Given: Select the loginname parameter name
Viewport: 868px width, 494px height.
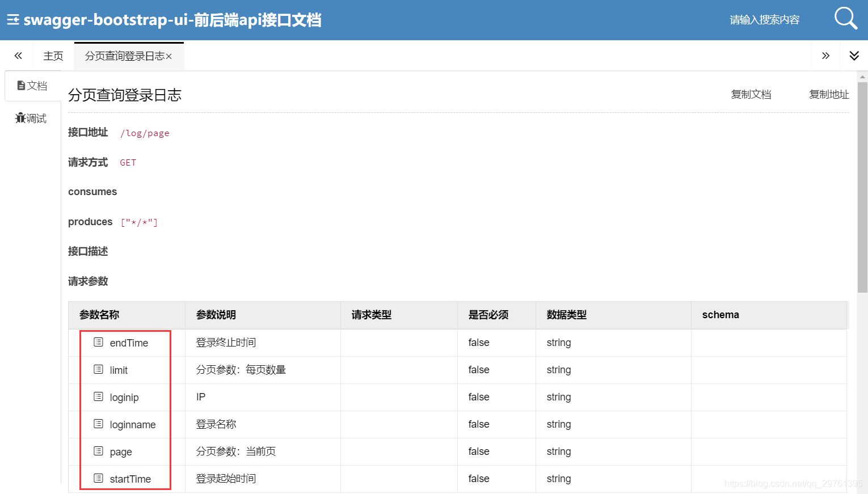Looking at the screenshot, I should (x=133, y=425).
